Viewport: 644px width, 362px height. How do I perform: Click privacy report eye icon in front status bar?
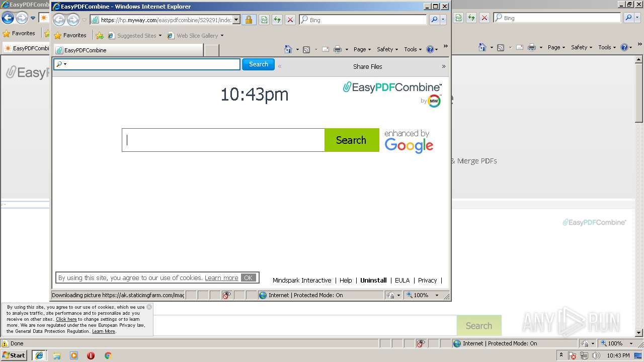click(x=226, y=295)
